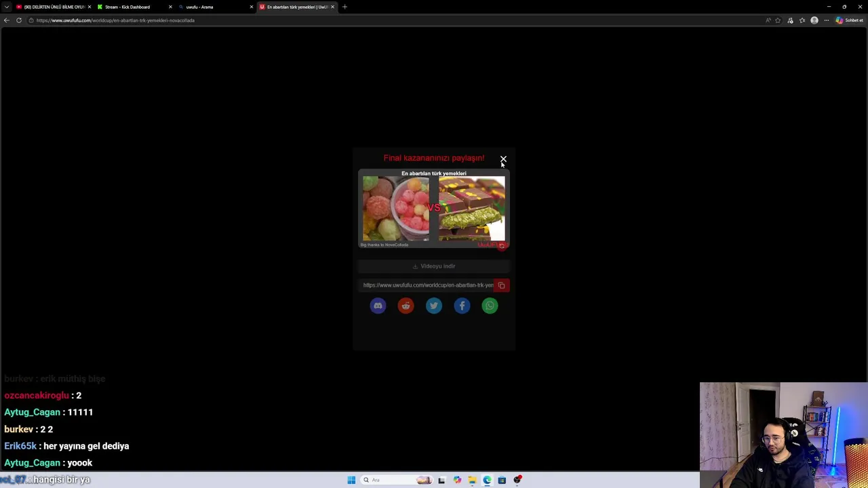The image size is (868, 488).
Task: Open Microsoft Store from the taskbar
Action: coord(502,480)
